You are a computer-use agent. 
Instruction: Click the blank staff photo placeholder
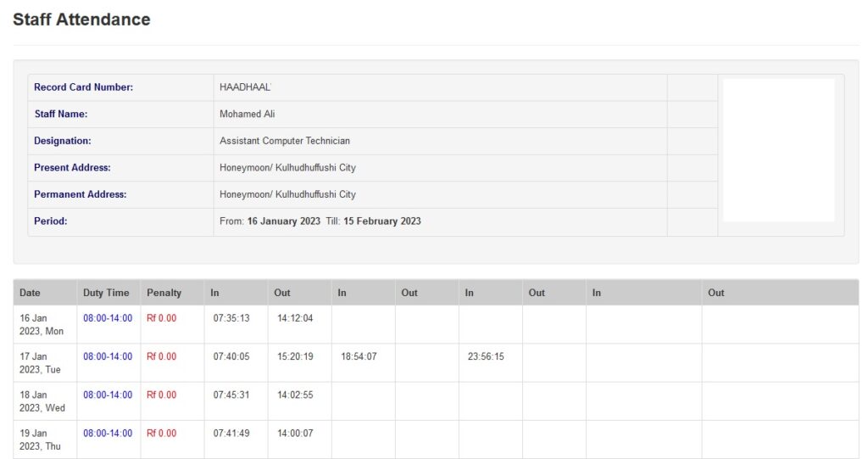coord(779,150)
